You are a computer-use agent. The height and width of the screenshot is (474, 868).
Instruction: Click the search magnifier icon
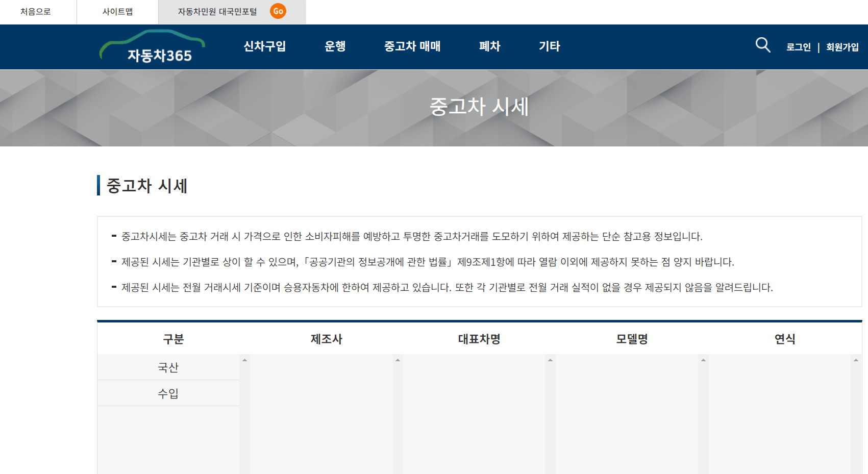click(762, 45)
